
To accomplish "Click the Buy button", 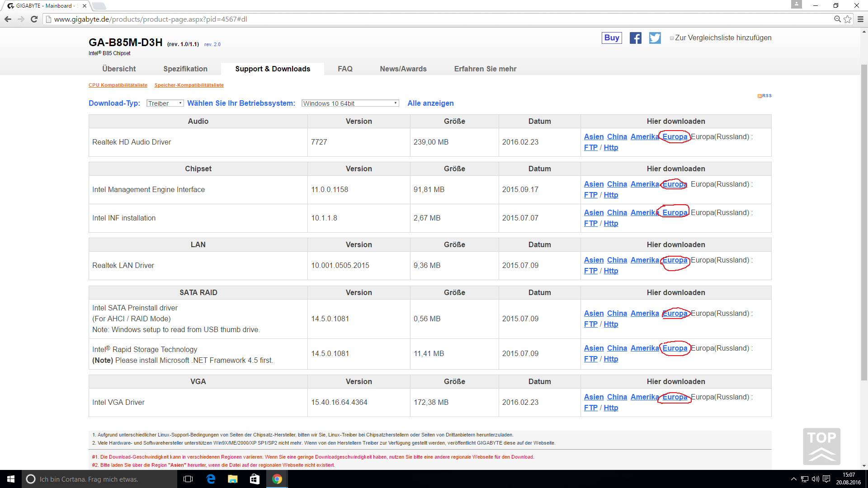I will (x=612, y=38).
